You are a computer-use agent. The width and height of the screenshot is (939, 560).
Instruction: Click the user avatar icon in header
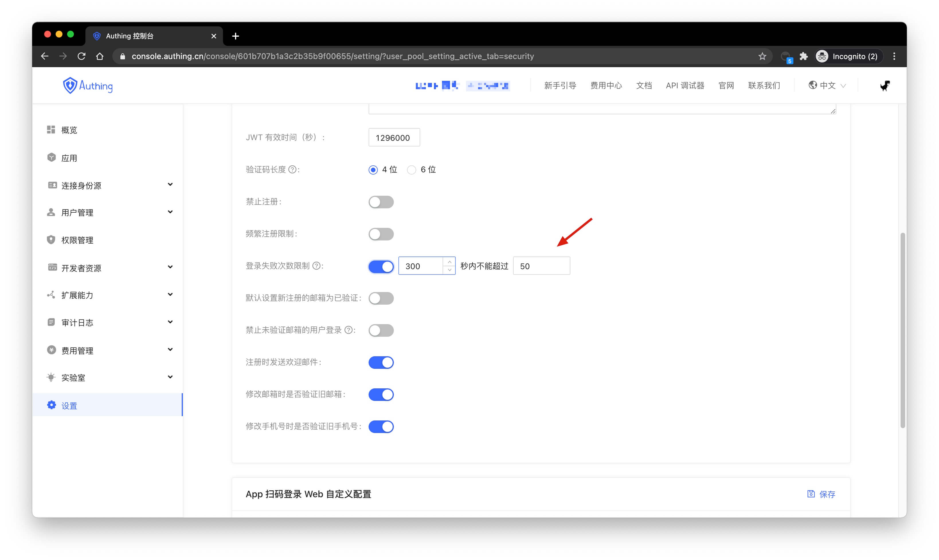(x=885, y=86)
